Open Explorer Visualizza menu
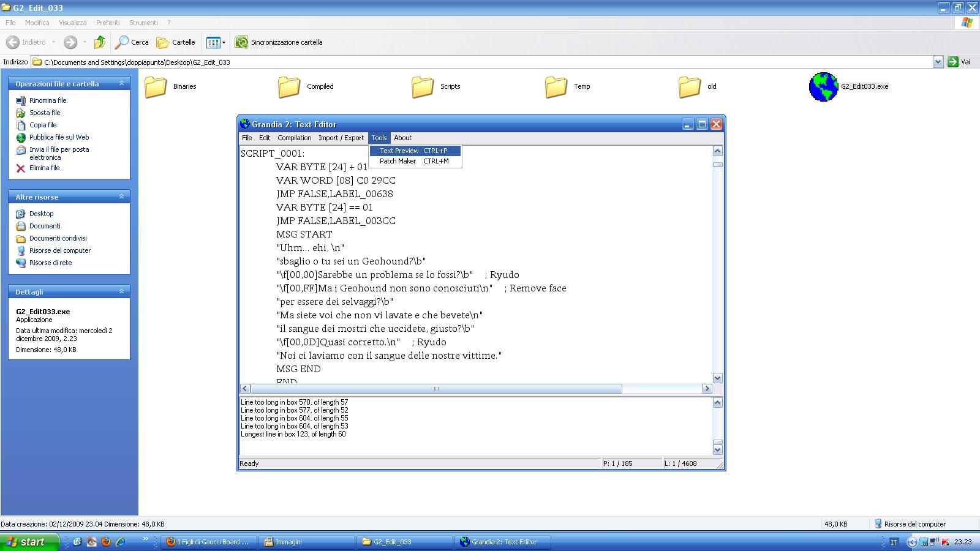The height and width of the screenshot is (551, 980). pyautogui.click(x=72, y=23)
